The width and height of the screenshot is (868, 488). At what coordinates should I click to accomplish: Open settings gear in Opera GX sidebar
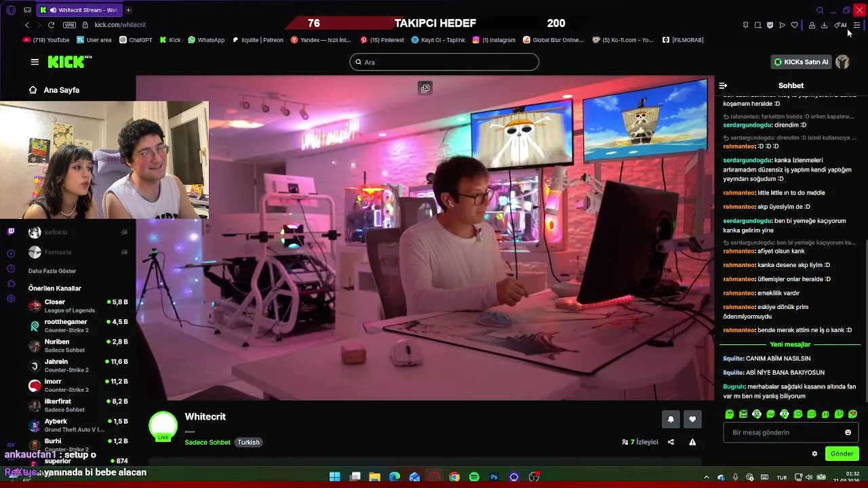point(11,299)
